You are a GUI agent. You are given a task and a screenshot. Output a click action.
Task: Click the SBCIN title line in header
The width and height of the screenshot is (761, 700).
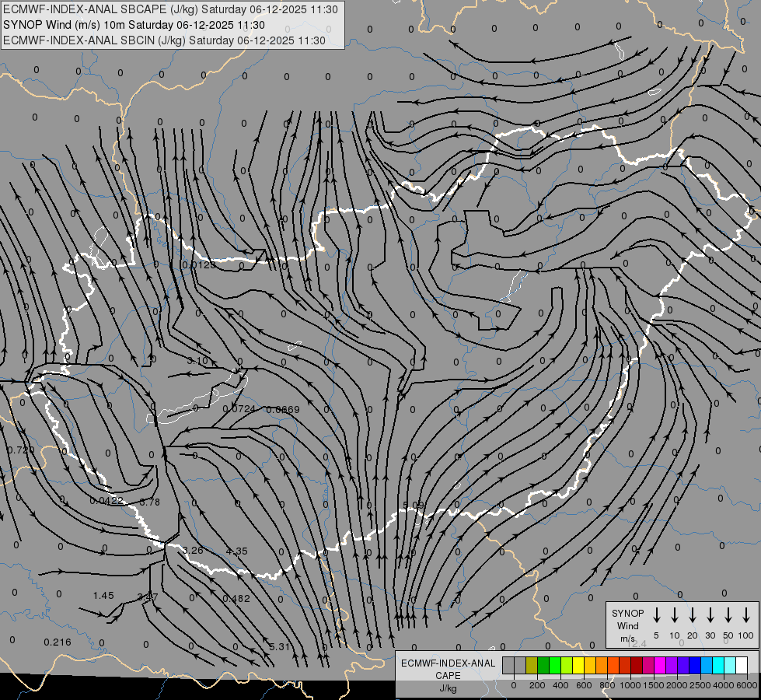click(x=164, y=40)
